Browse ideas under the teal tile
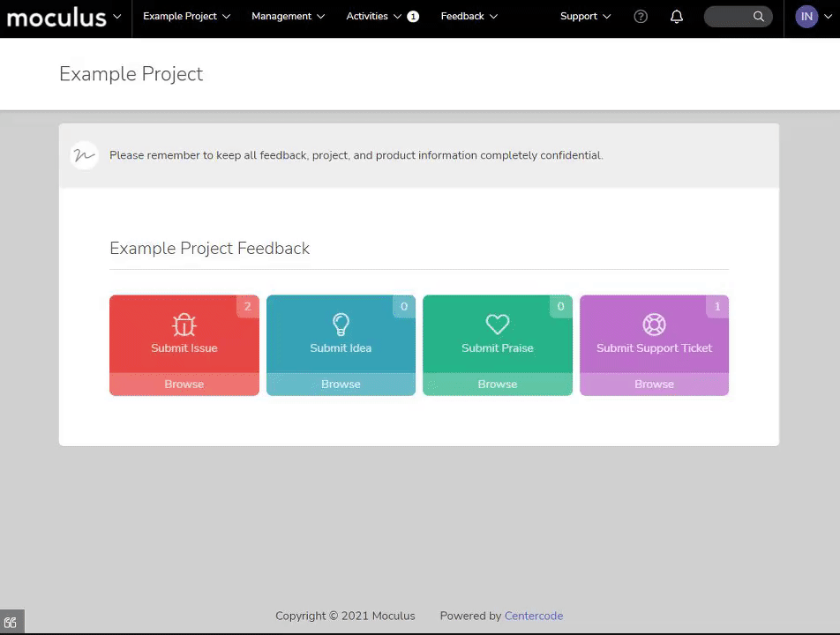 pyautogui.click(x=341, y=384)
